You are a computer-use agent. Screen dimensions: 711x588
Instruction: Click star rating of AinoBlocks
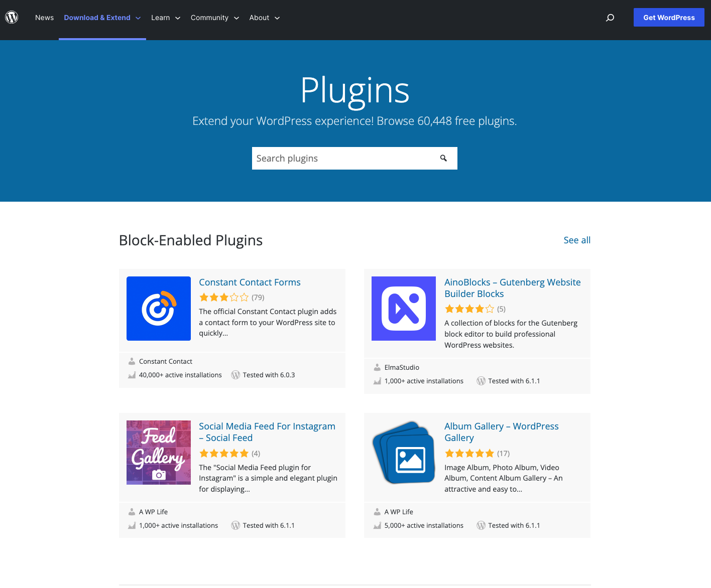coord(469,309)
